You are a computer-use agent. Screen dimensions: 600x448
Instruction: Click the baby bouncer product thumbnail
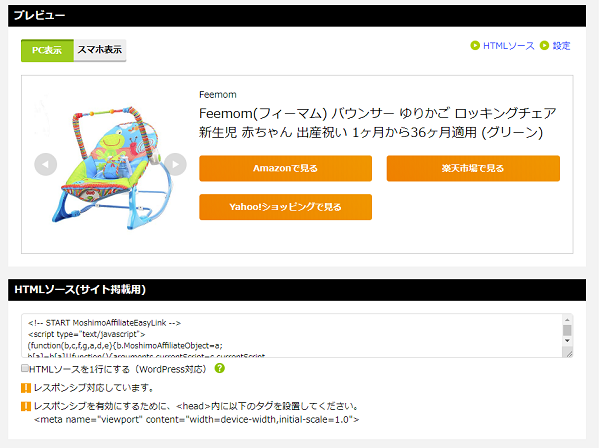111,168
